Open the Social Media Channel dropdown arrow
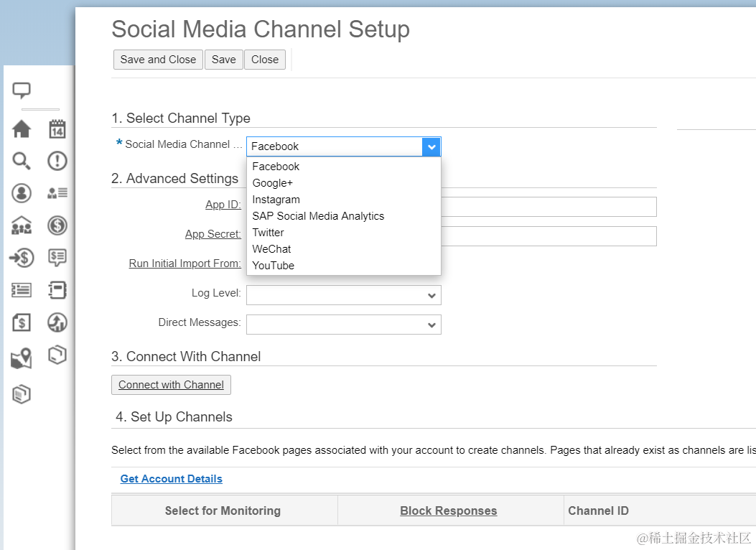The image size is (756, 550). 431,146
